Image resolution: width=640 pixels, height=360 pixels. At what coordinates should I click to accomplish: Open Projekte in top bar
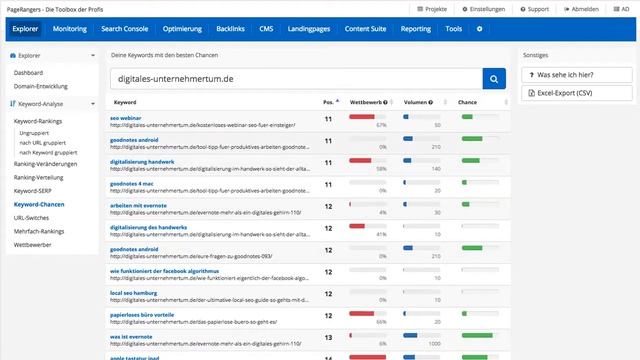[x=432, y=9]
